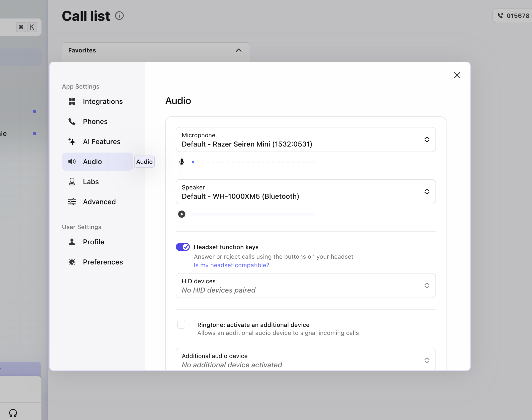Open Phones settings
Viewport: 532px width, 420px height.
[x=98, y=121]
